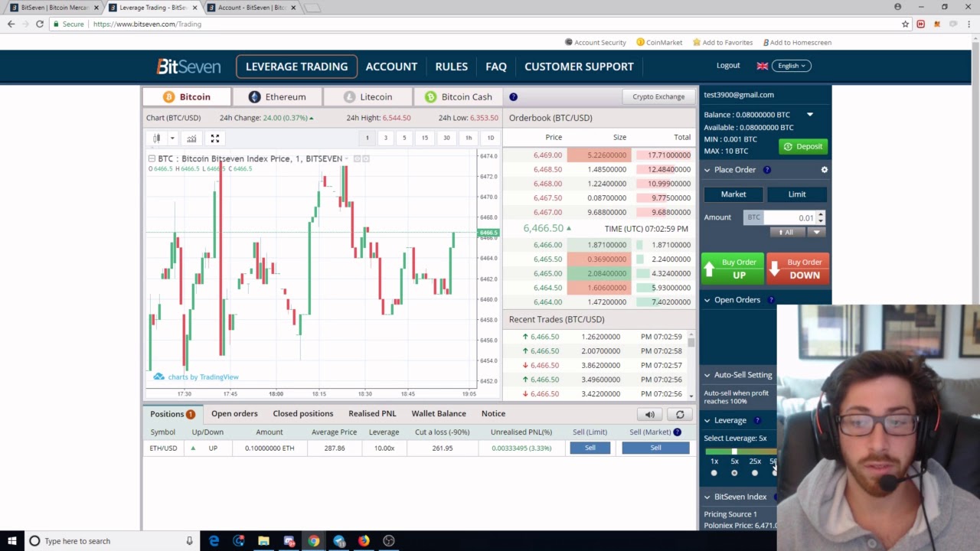
Task: Switch to the Ethereum tab
Action: click(277, 97)
